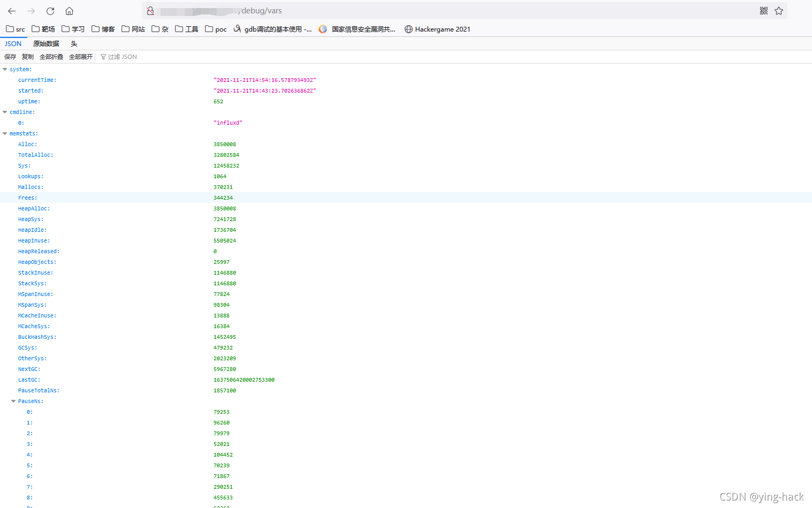
Task: Reload the current page
Action: (x=50, y=11)
